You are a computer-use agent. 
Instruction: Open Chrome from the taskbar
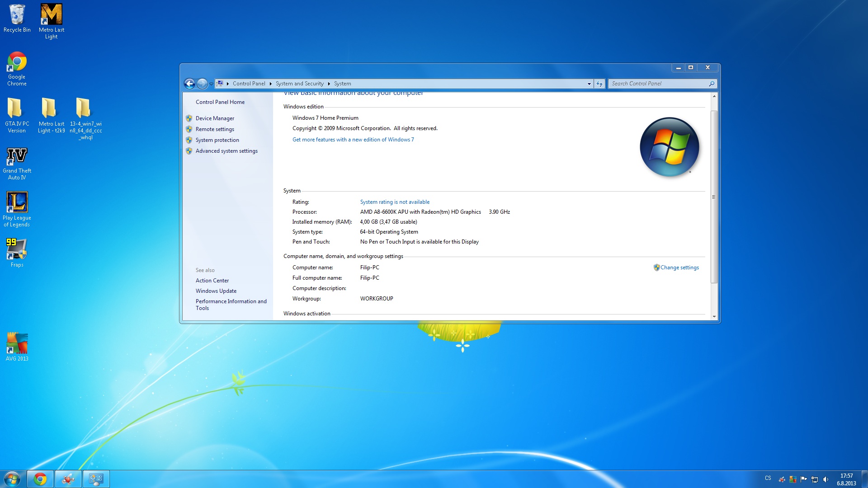pyautogui.click(x=40, y=479)
